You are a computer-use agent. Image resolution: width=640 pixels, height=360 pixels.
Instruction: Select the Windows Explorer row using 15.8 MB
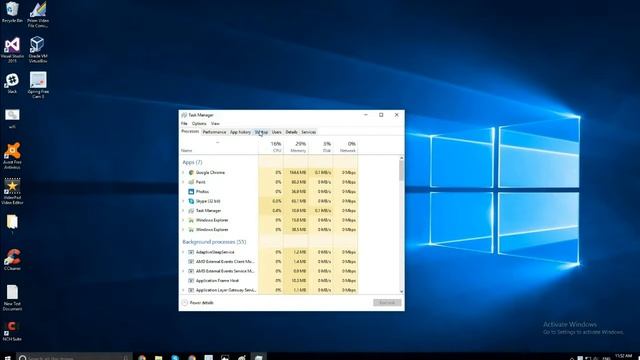[269, 220]
